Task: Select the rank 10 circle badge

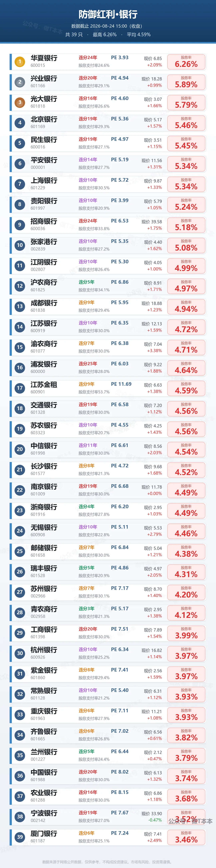Action: (x=20, y=245)
